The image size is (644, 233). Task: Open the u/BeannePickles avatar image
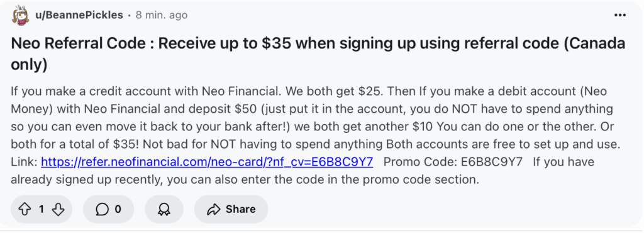tap(20, 15)
